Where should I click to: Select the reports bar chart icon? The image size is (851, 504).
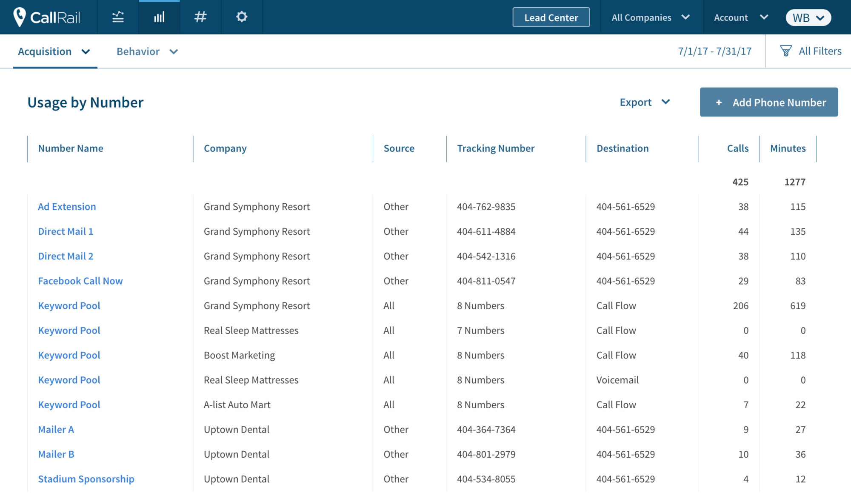(x=159, y=17)
